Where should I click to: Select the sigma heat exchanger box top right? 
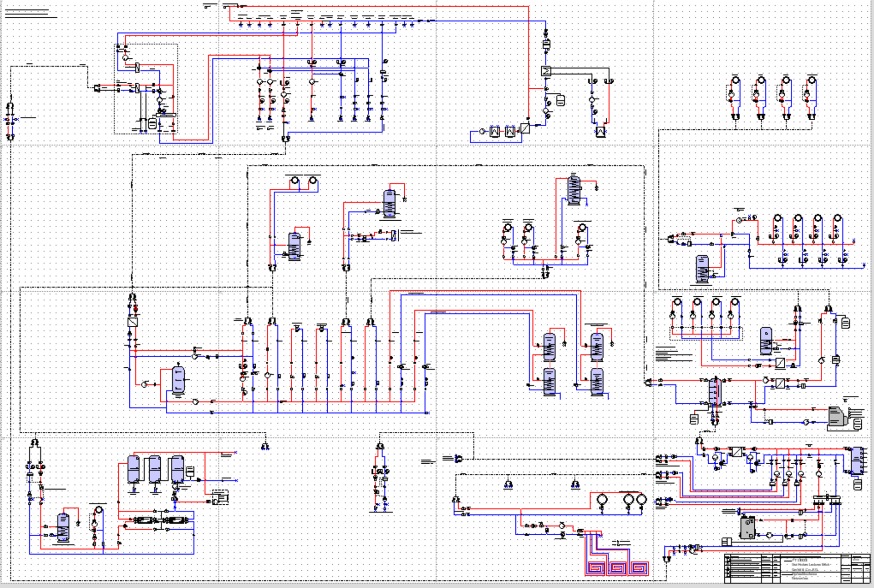coord(546,71)
